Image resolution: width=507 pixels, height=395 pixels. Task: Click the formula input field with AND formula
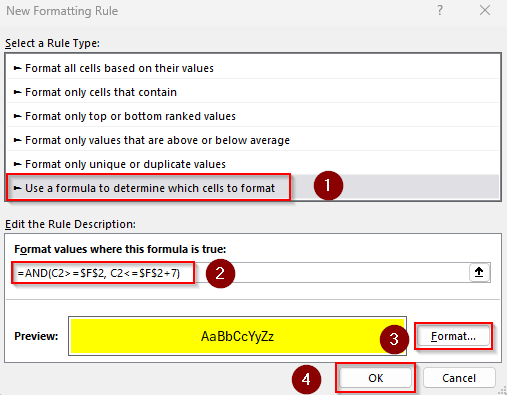tap(241, 273)
